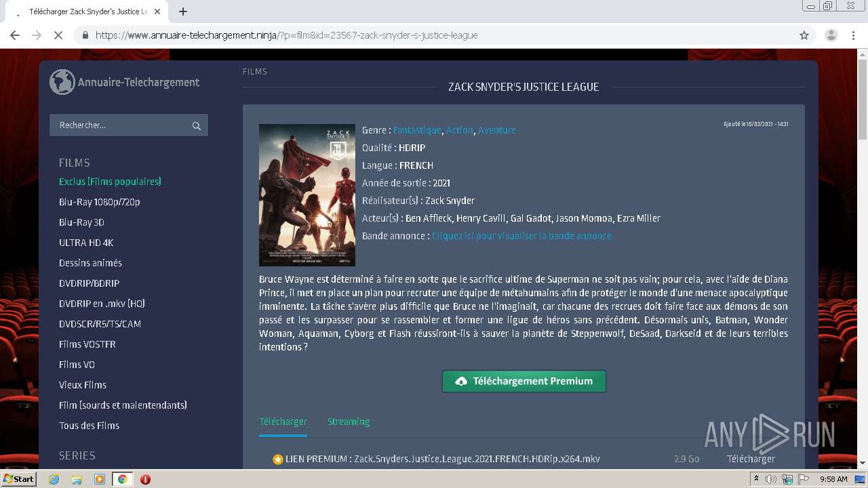Click the Zack.Snyders.Justice.League mkv filename

[x=477, y=459]
